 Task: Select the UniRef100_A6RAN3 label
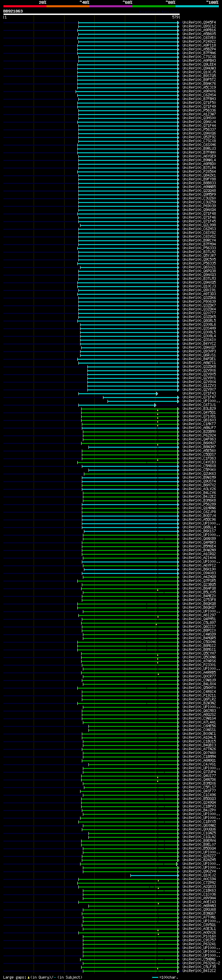[x=199, y=906]
